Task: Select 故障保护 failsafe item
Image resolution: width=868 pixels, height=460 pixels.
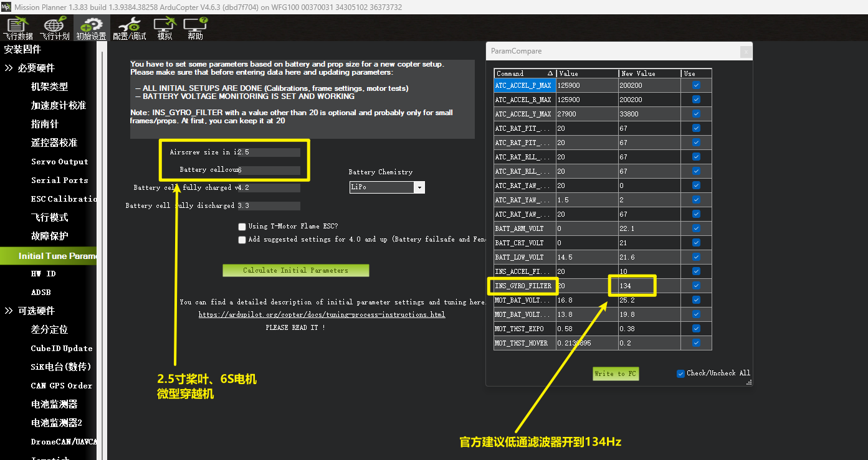Action: (49, 236)
